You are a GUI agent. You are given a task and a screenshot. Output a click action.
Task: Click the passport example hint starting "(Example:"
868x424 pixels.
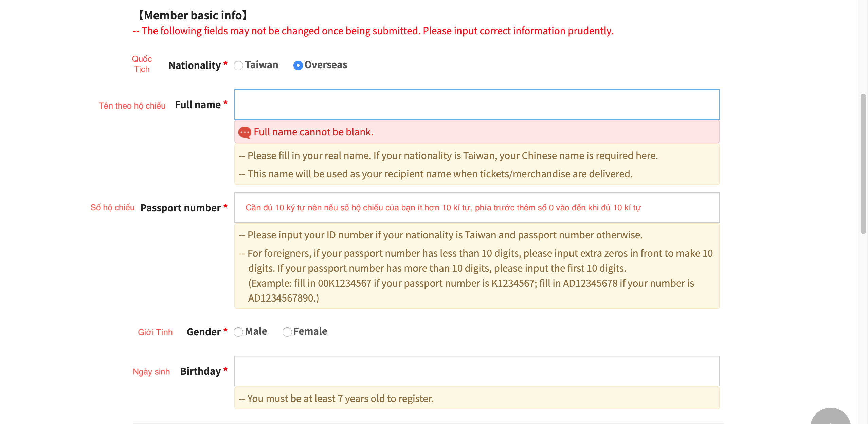(471, 283)
